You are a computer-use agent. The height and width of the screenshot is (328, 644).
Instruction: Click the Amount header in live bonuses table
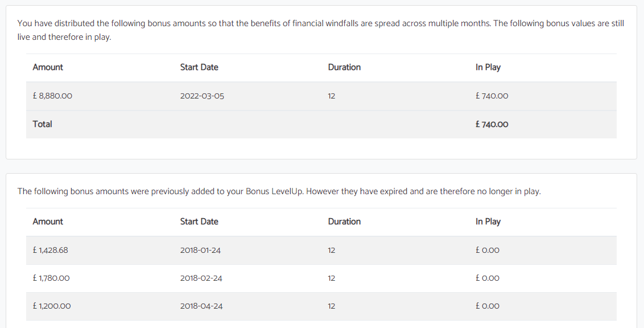(48, 67)
